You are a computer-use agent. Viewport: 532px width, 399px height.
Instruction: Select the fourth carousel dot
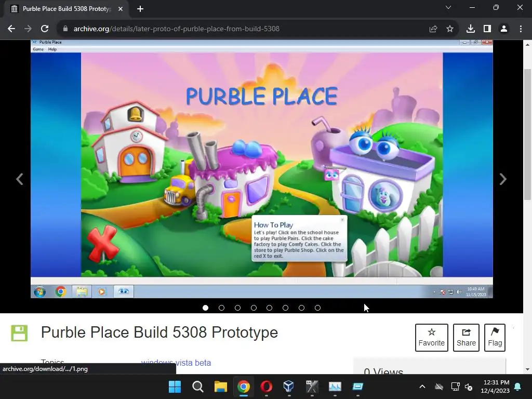click(254, 308)
